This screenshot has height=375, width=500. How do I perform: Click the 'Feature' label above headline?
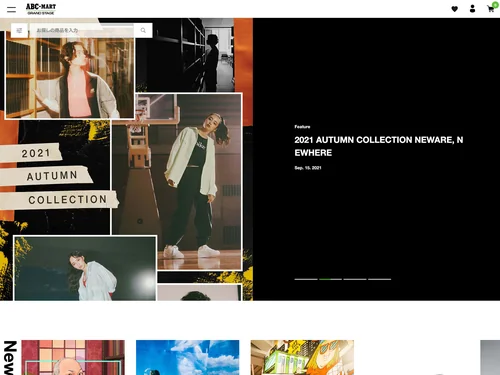[x=302, y=127]
